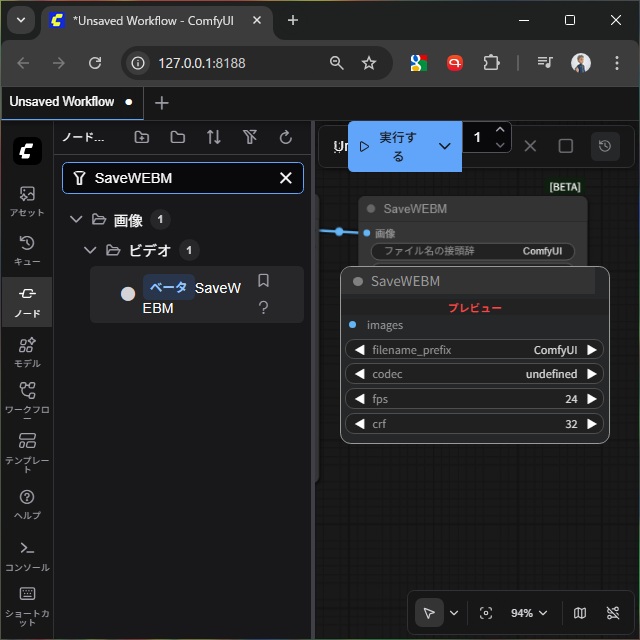Open the Model library (モデル) sidebar icon

pyautogui.click(x=27, y=351)
